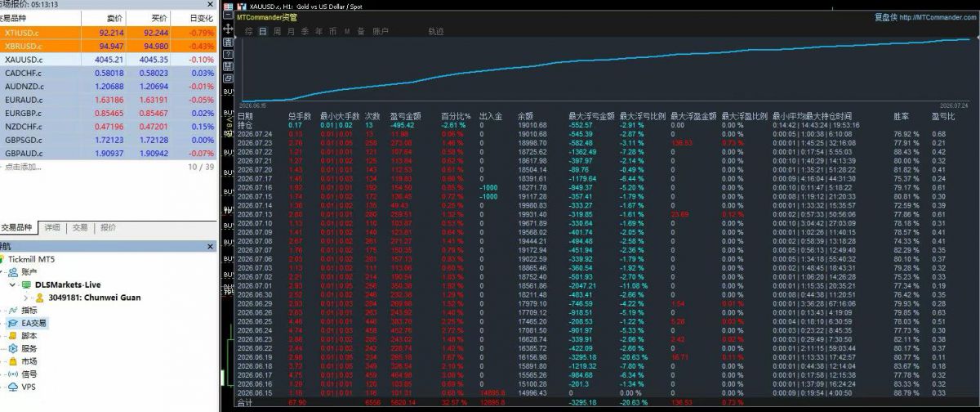Click the 账户 people icon in Navigator
Screen dimensions: 980x412
(15, 271)
